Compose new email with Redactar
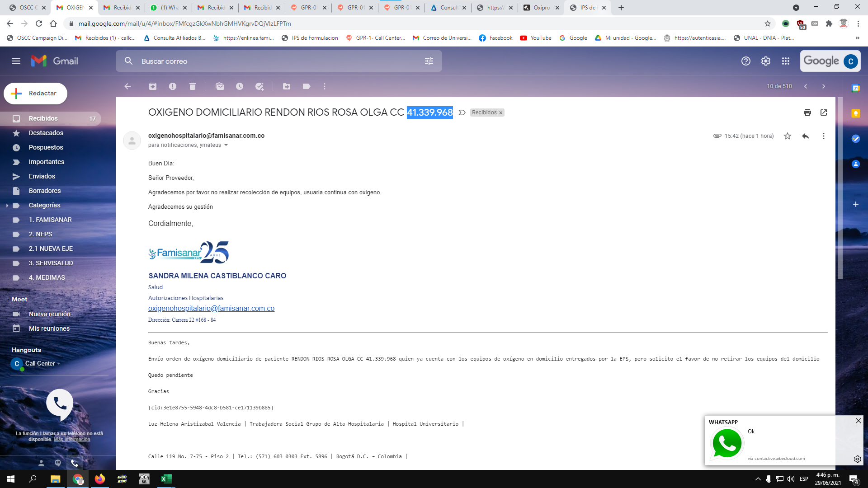Viewport: 868px width, 488px height. coord(36,94)
